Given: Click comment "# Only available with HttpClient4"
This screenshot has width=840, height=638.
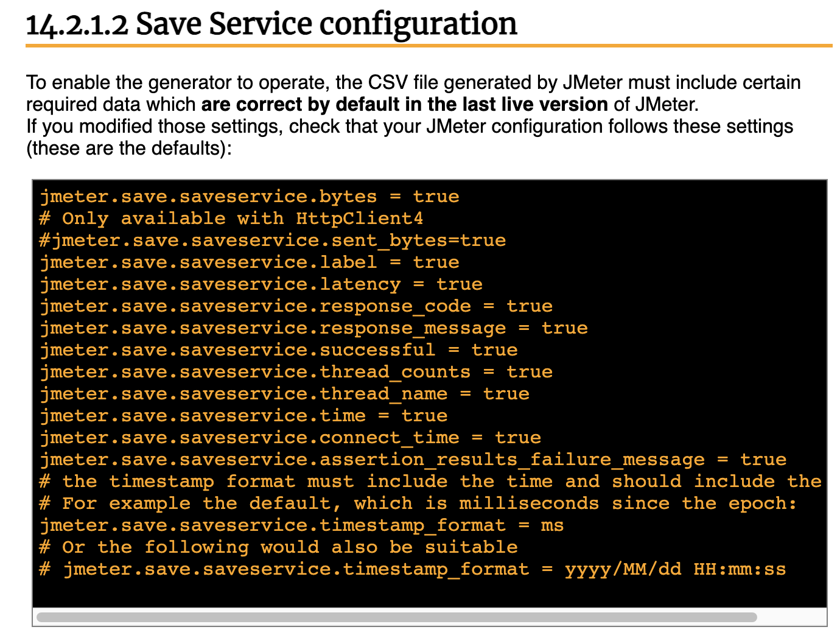Looking at the screenshot, I should tap(231, 219).
